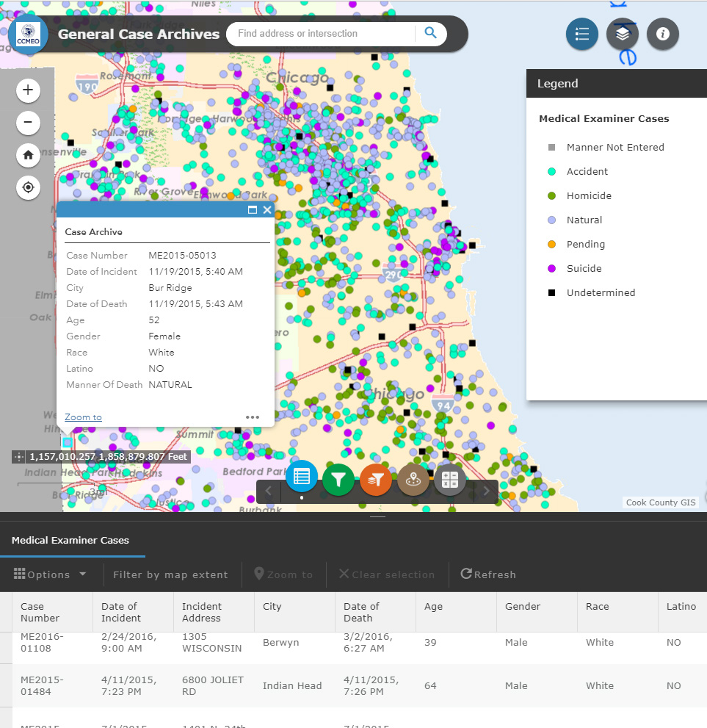Open popup's three-dot actions menu
Screen dimensions: 707x728
coord(253,417)
